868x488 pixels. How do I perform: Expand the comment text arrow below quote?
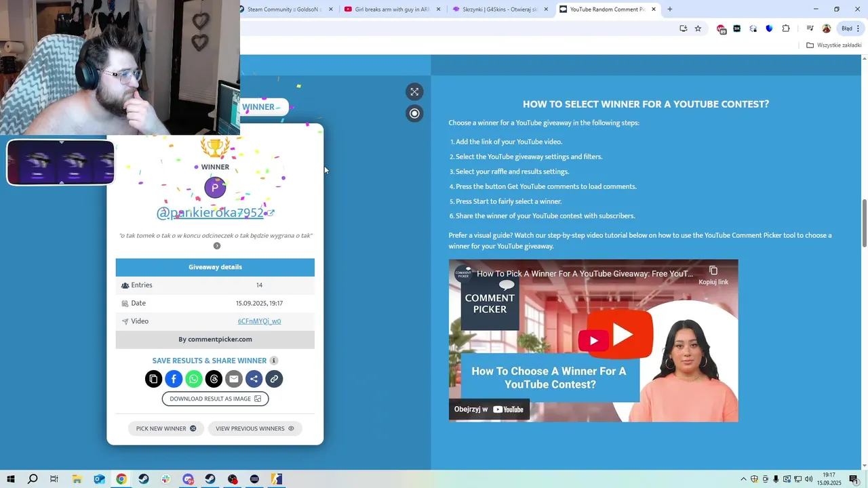pos(217,246)
